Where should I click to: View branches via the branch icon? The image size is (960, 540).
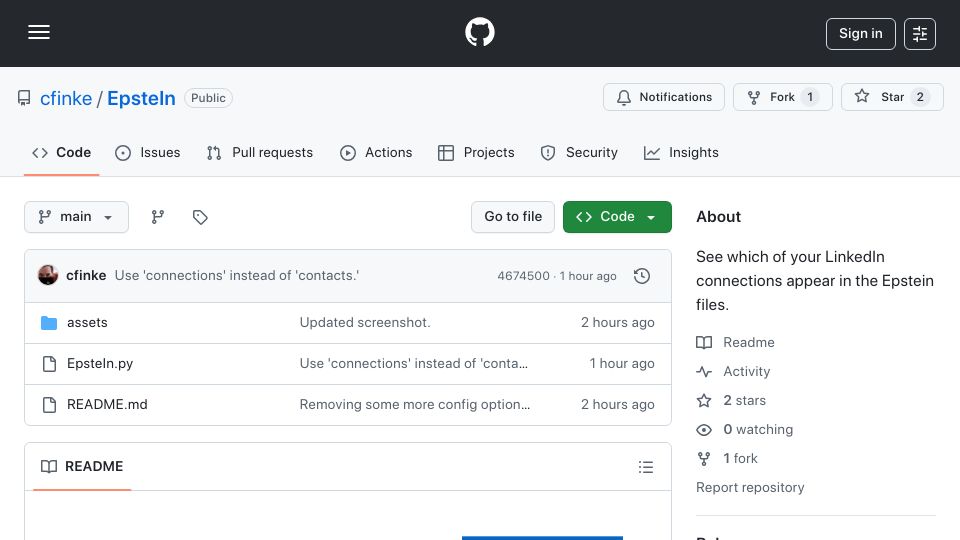click(158, 217)
